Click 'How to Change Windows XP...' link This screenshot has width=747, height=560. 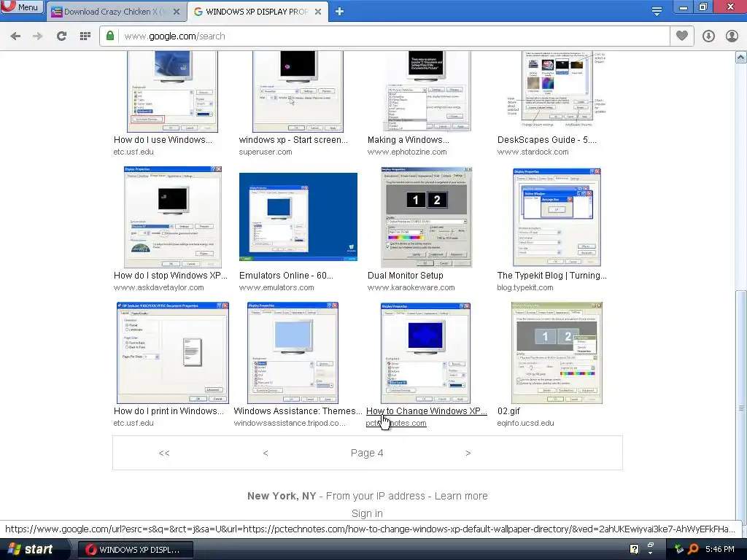(427, 411)
